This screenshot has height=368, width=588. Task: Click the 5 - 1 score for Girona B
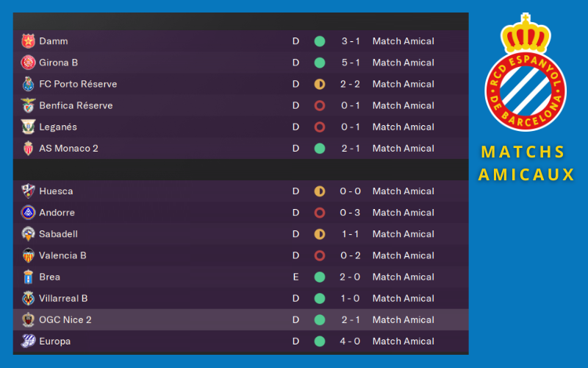(349, 63)
